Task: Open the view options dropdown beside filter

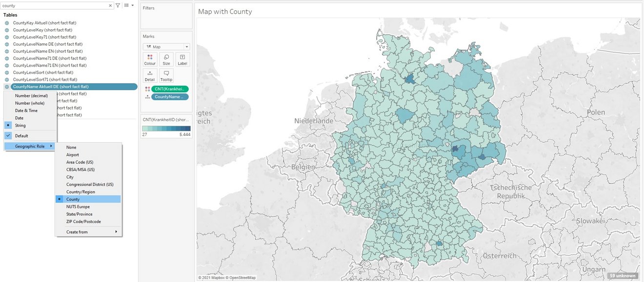Action: coord(129,5)
